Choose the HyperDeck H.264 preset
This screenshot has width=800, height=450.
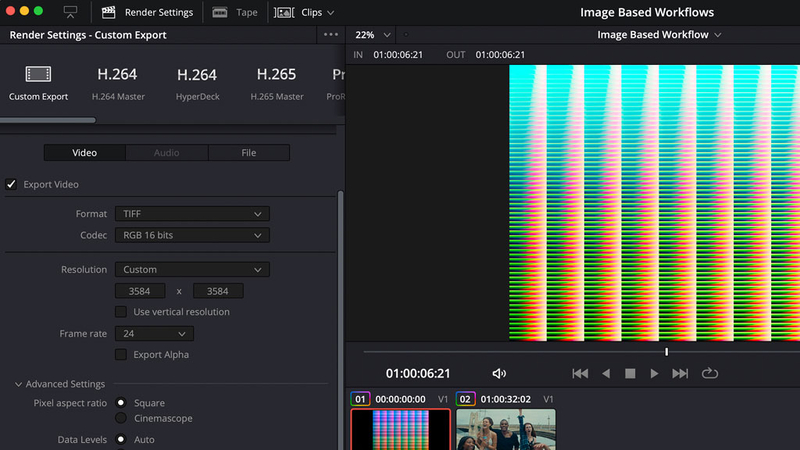pos(197,83)
